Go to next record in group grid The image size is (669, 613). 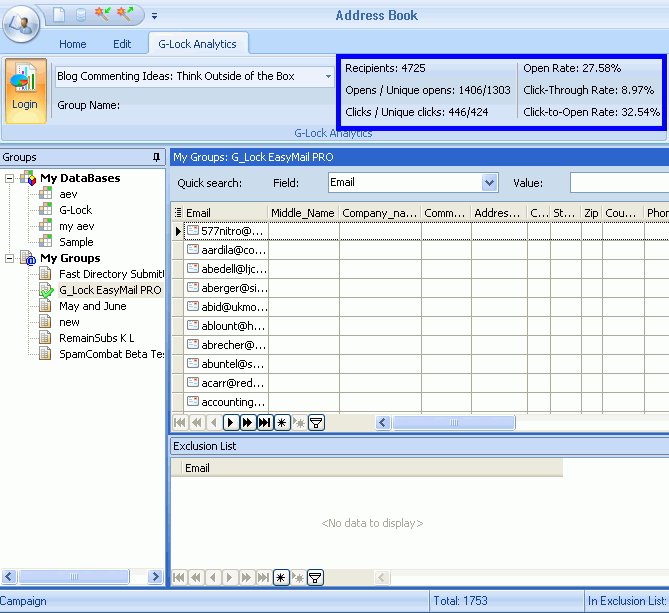(x=231, y=423)
